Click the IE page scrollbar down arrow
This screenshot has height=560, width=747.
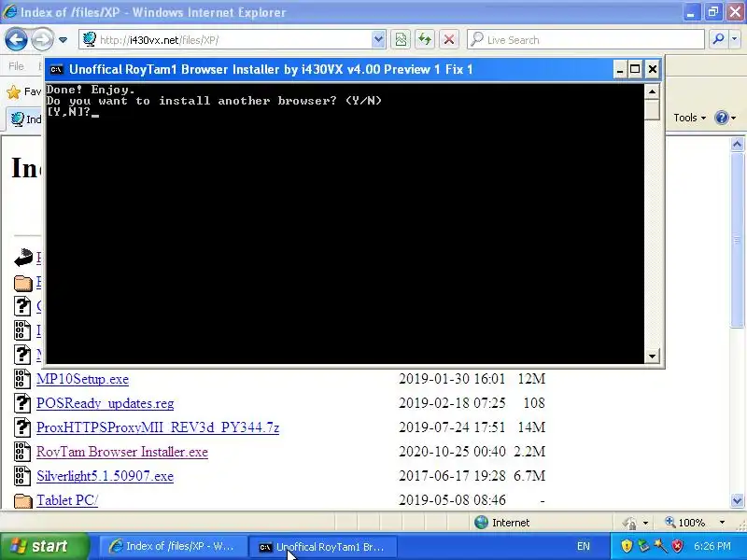[x=737, y=500]
